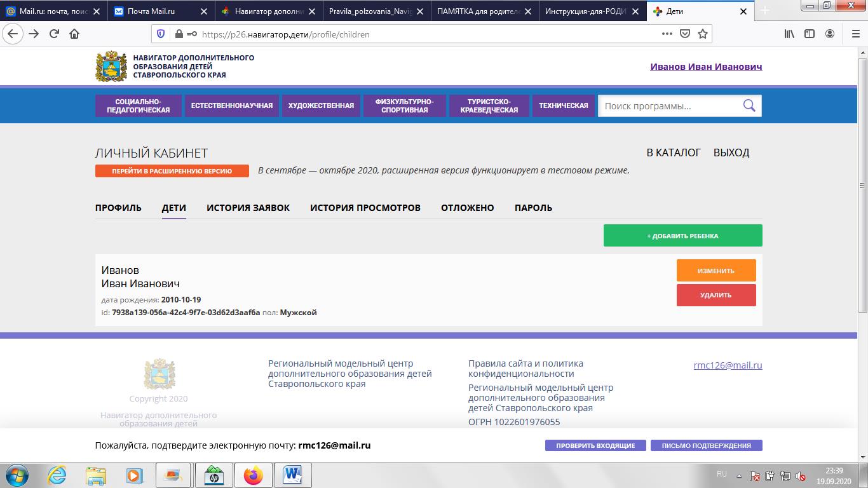This screenshot has width=868, height=488.
Task: Switch to Профиль tab
Action: (x=118, y=208)
